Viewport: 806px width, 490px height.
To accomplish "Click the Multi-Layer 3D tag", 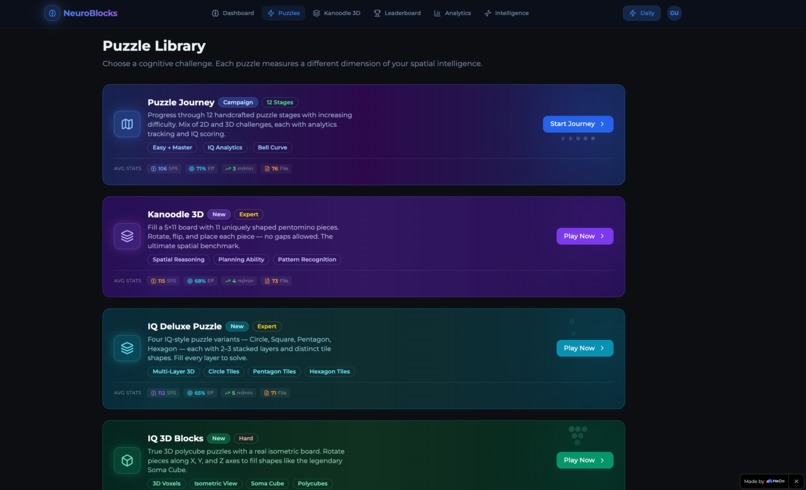I will tap(174, 372).
